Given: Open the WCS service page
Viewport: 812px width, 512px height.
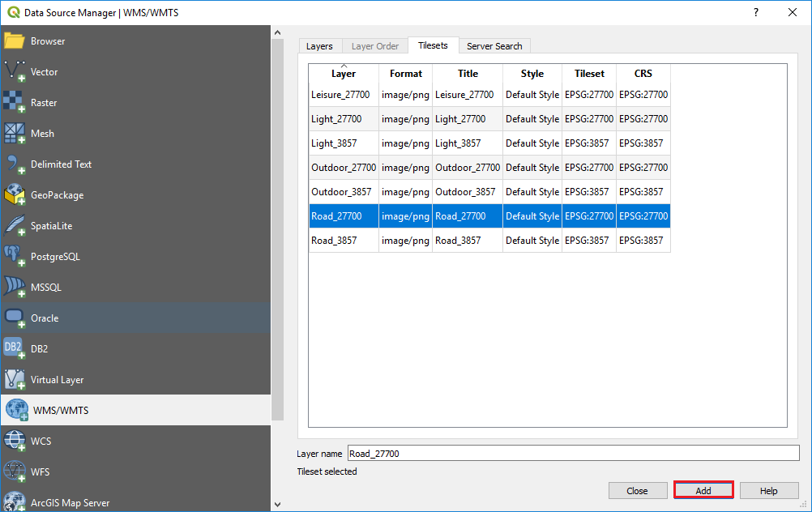Looking at the screenshot, I should coord(41,441).
